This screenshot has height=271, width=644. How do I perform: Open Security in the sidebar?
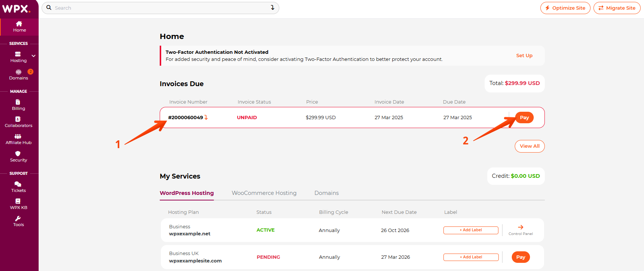(x=19, y=157)
